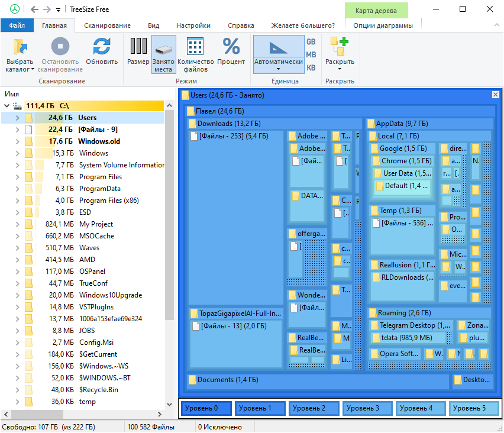Refresh the scan with the Обновить icon
The image size is (504, 433).
click(102, 46)
